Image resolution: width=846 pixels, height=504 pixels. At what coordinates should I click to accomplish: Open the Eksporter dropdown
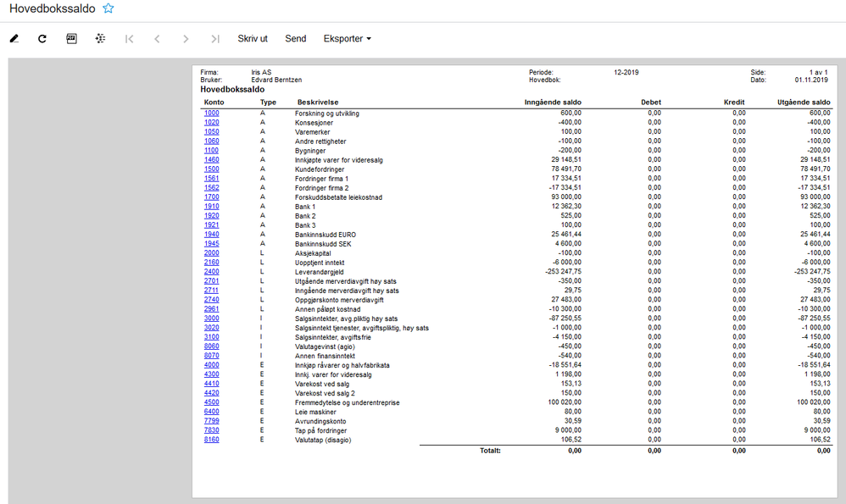(347, 39)
